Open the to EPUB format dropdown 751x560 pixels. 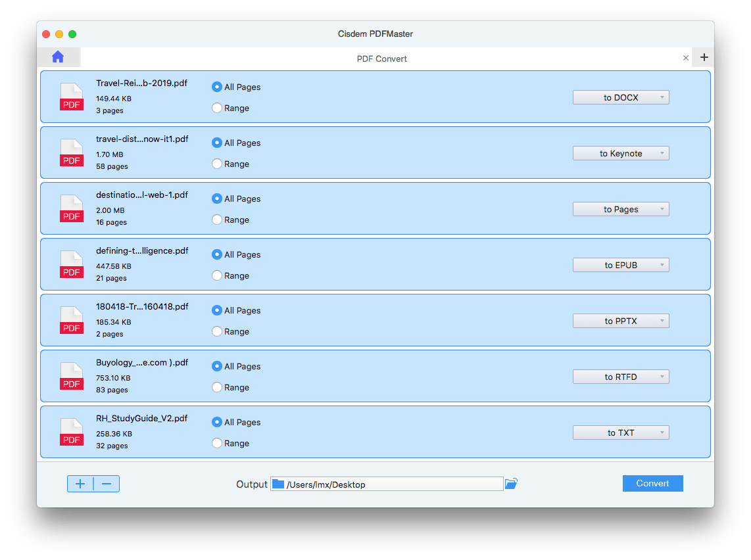tap(621, 264)
